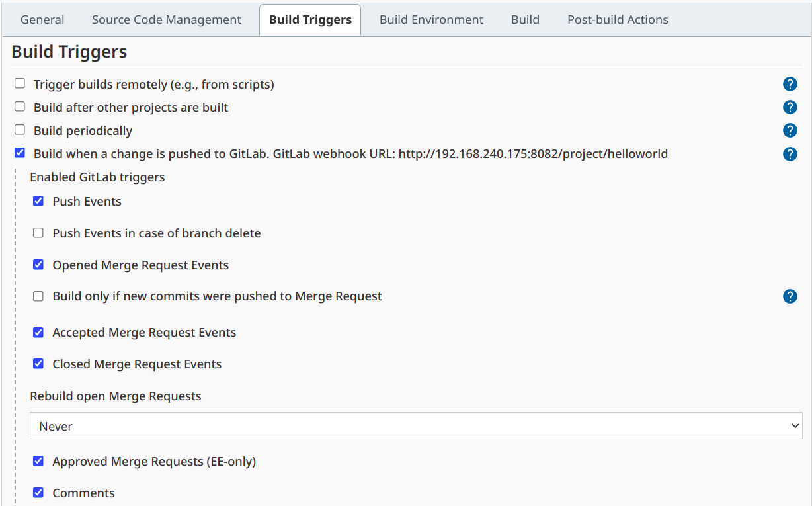Open help for new commits Merge Request option
Image resolution: width=812 pixels, height=506 pixels.
(x=790, y=296)
